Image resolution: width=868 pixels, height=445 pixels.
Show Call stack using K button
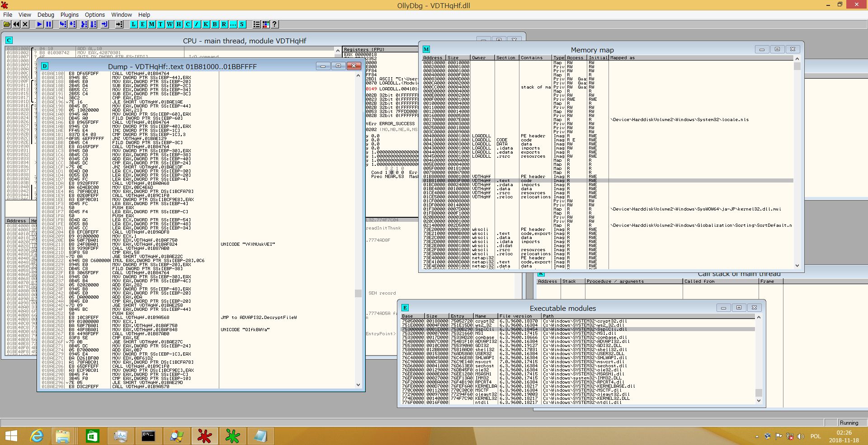pyautogui.click(x=206, y=24)
